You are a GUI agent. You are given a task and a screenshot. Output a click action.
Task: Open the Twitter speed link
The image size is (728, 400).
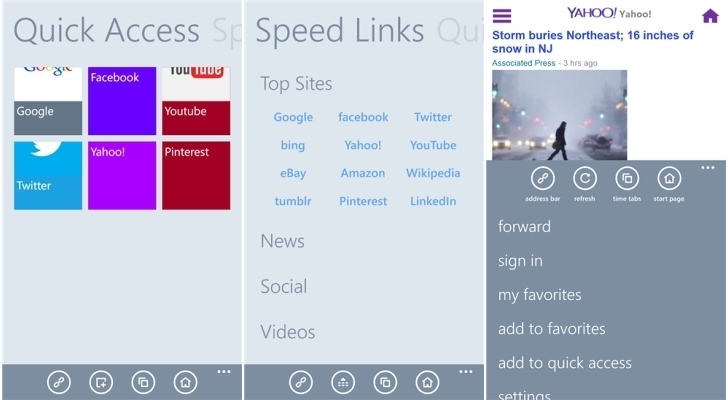pos(433,117)
